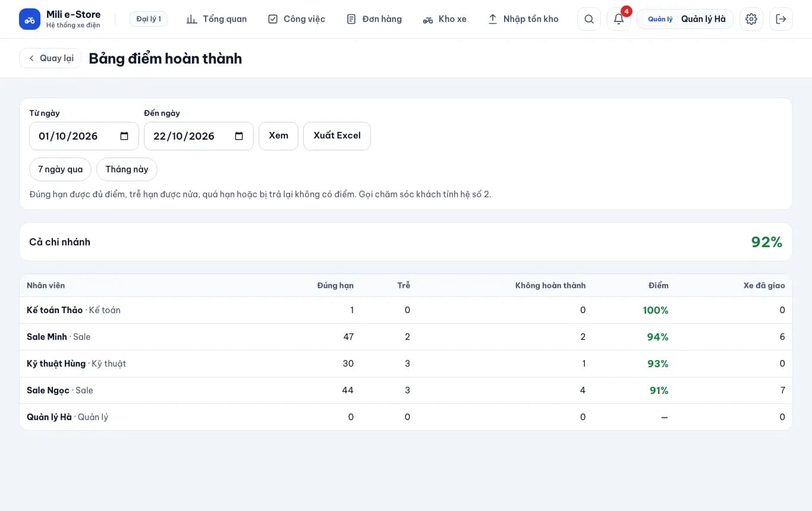The image size is (812, 511).
Task: Click the Đúng hạn column header
Action: [x=335, y=286]
